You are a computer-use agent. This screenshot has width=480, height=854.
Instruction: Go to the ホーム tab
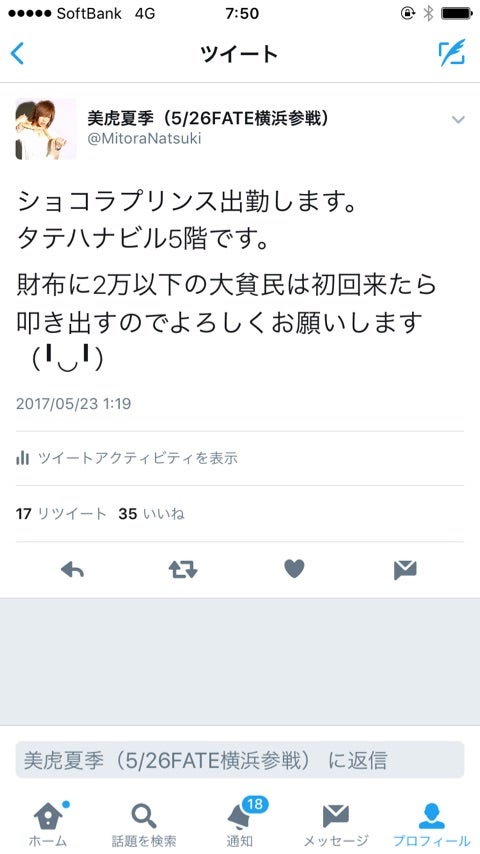pyautogui.click(x=48, y=823)
